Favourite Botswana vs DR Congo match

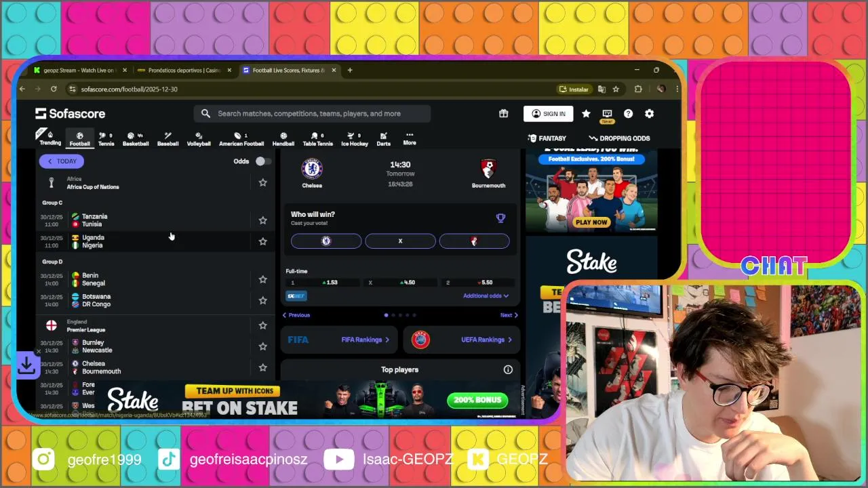click(262, 300)
